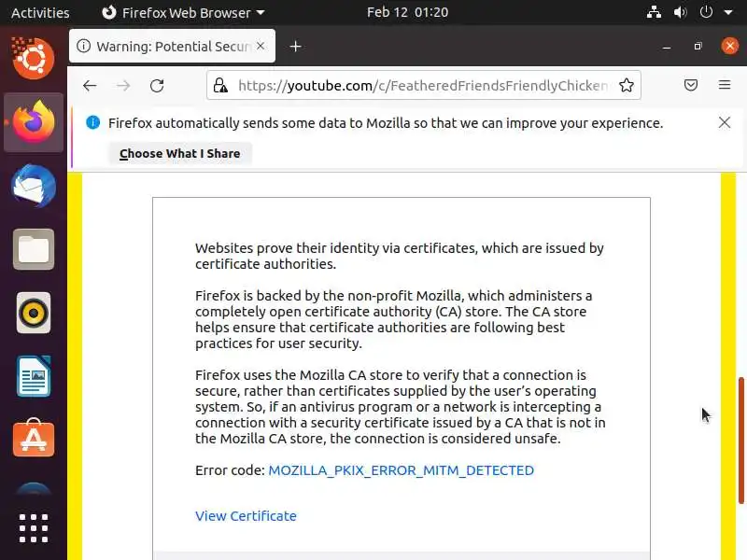This screenshot has width=747, height=560.
Task: Click the MOZILLA_PKIX_ERROR_MITM_DETECTED error code link
Action: pyautogui.click(x=401, y=470)
